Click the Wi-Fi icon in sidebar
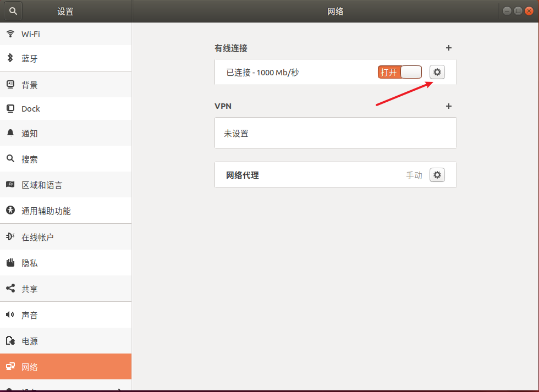 pos(12,34)
